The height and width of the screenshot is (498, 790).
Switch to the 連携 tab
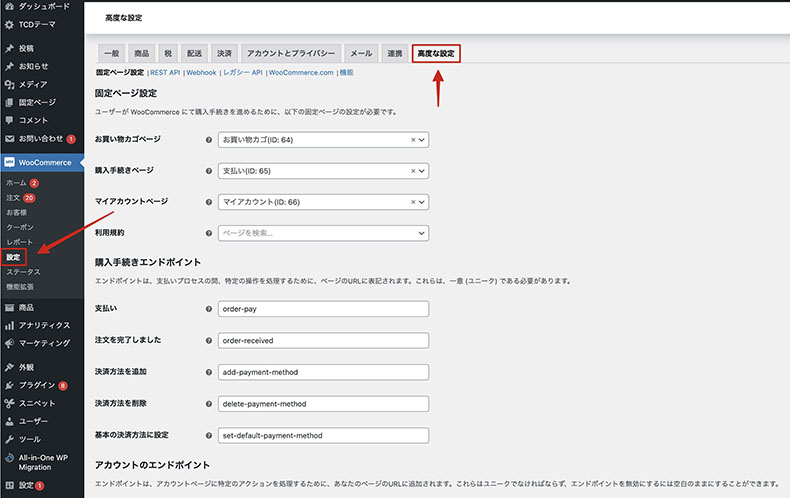(394, 53)
